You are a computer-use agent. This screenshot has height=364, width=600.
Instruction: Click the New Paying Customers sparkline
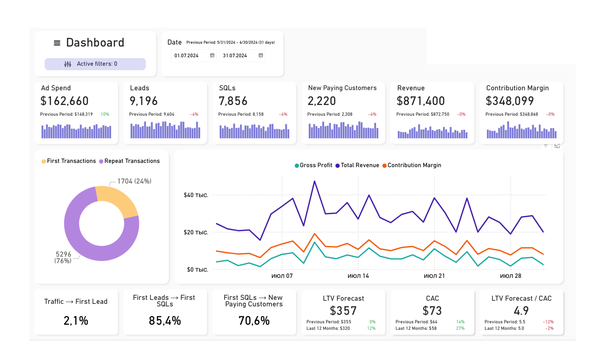pos(343,130)
